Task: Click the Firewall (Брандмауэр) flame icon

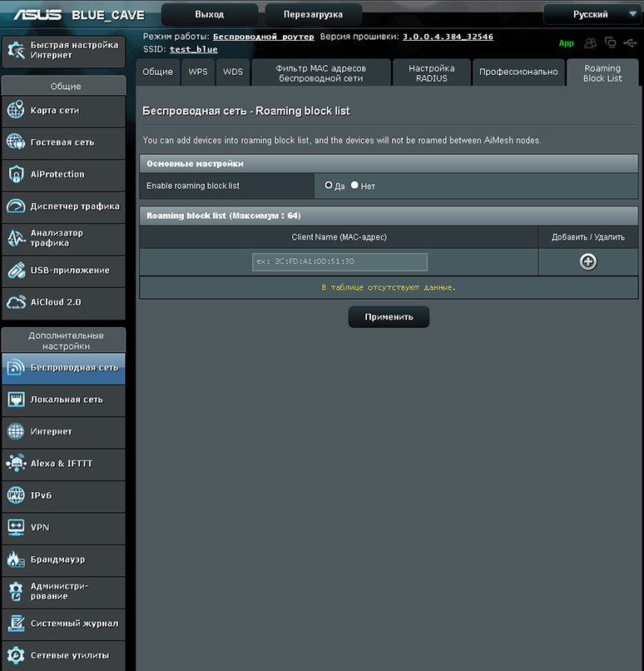Action: 16,559
